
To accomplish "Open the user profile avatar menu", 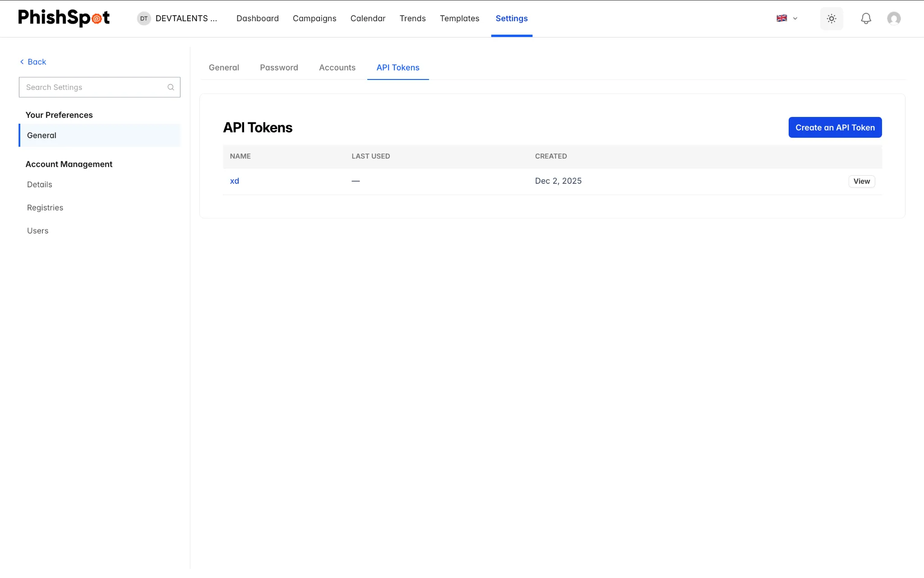I will pyautogui.click(x=894, y=19).
